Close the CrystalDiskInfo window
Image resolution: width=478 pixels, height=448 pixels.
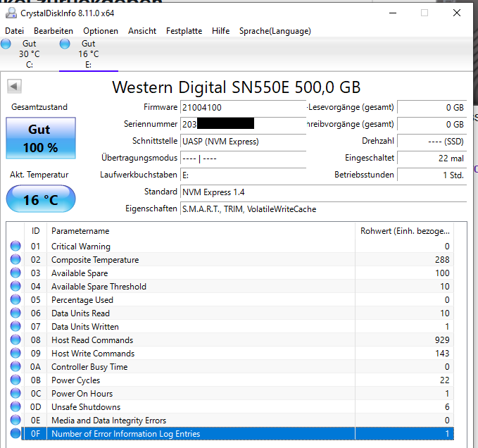click(x=457, y=13)
